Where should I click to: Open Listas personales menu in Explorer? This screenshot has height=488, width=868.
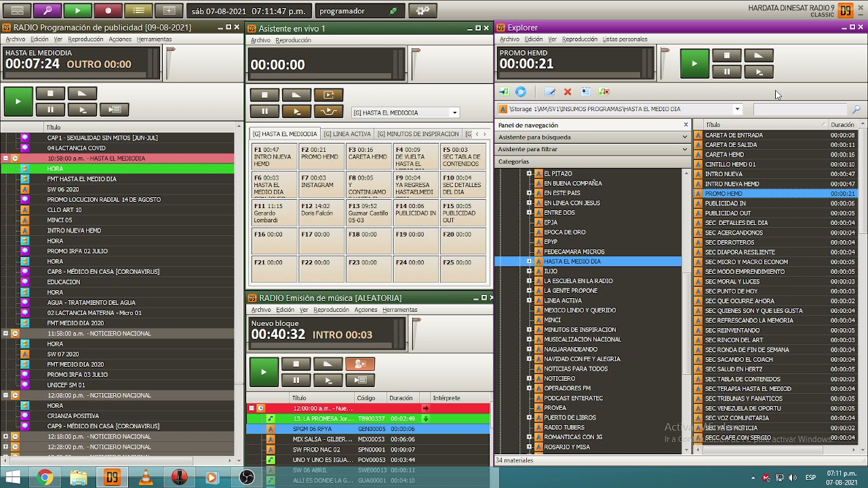coord(625,39)
